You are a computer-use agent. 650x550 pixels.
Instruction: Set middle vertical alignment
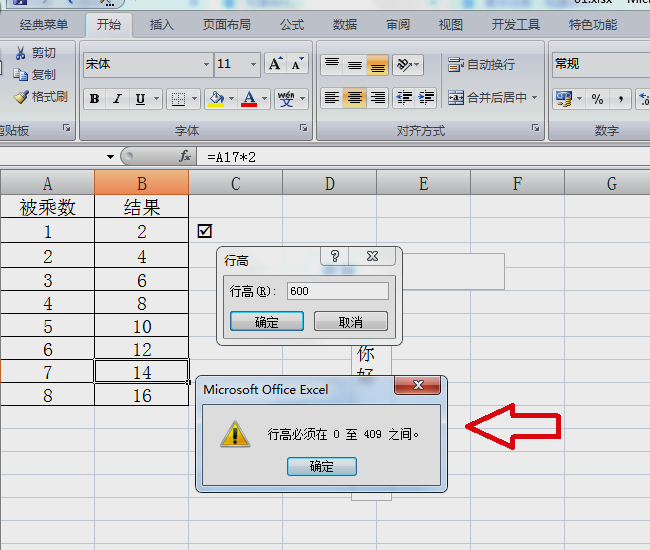(355, 65)
